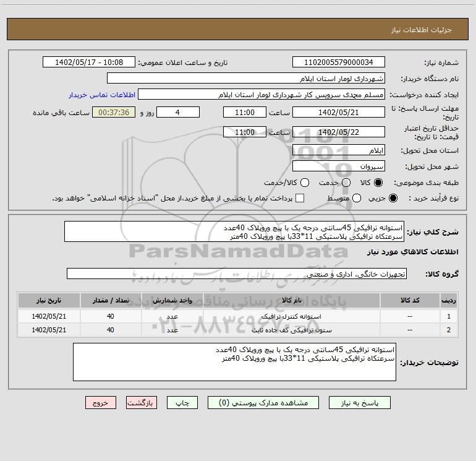This screenshot has height=461, width=476.
Task: Click the پاسخ به نیاز button
Action: (359, 403)
